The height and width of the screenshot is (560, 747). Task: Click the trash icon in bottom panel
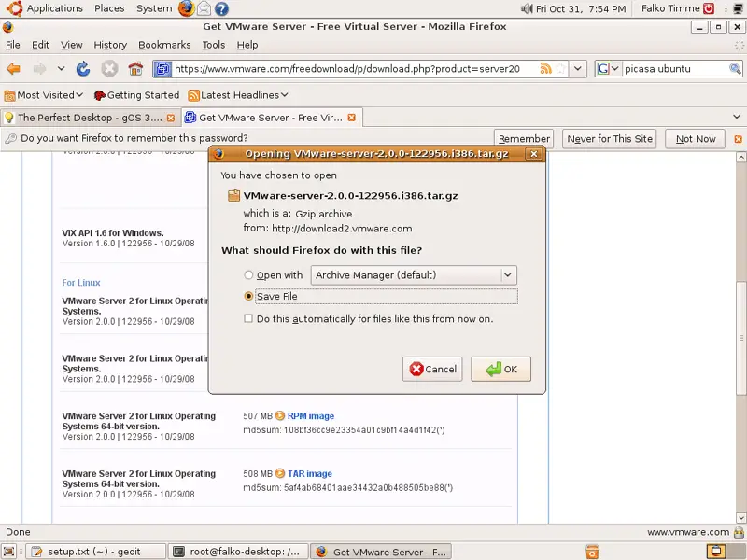tap(592, 552)
